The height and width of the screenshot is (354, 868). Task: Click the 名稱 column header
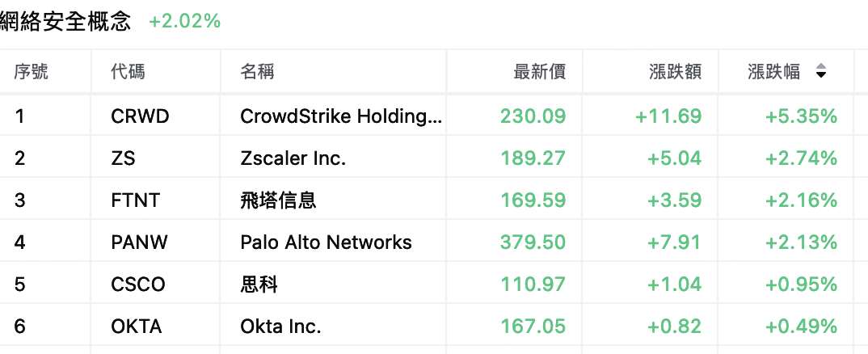click(x=258, y=71)
